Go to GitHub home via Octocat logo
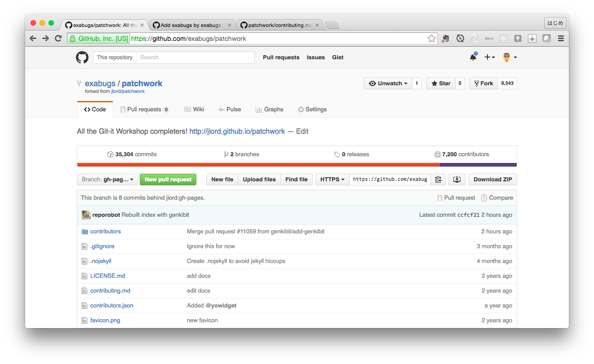594x364 pixels. [82, 57]
